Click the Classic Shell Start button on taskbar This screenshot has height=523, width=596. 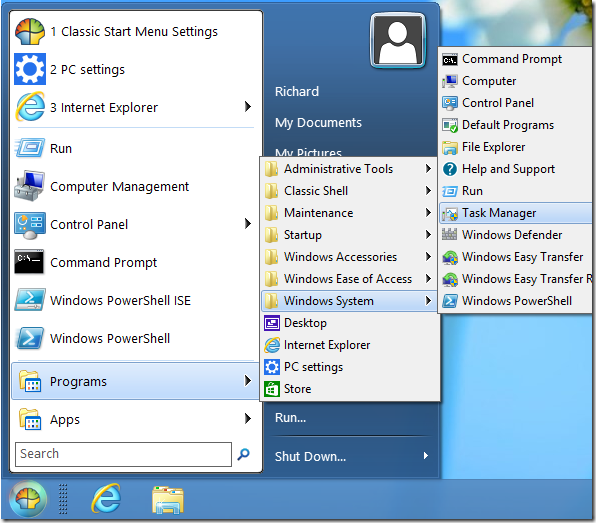pyautogui.click(x=28, y=499)
